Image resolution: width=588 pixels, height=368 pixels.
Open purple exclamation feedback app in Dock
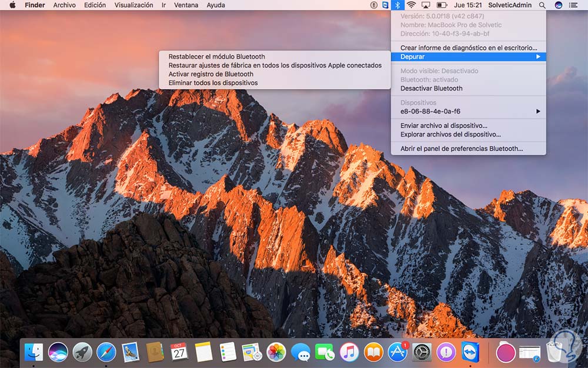pos(446,352)
